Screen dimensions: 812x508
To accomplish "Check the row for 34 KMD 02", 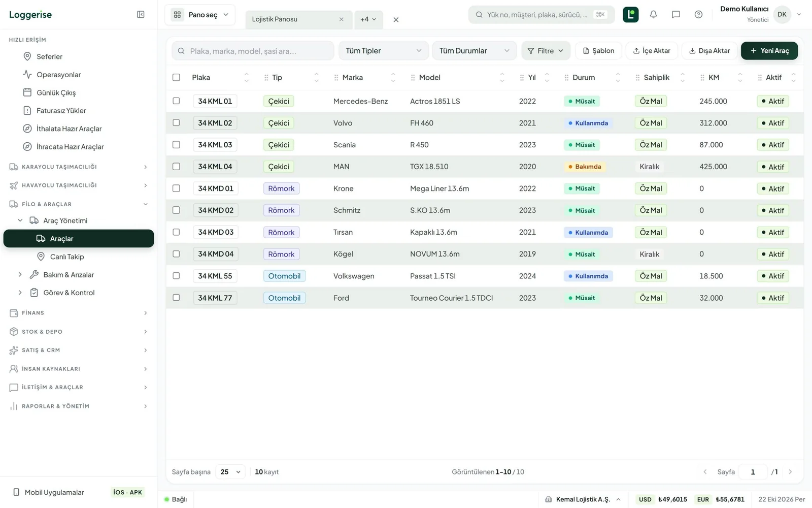I will click(x=176, y=210).
